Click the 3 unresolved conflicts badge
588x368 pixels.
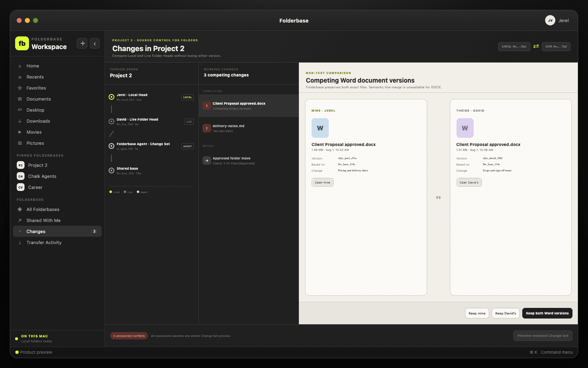click(x=129, y=336)
